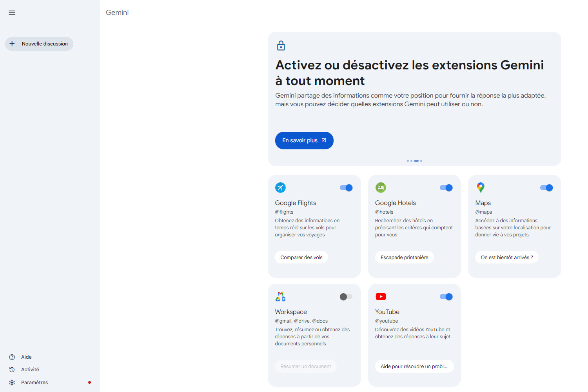Click the plus icon for new discussion

tap(12, 44)
